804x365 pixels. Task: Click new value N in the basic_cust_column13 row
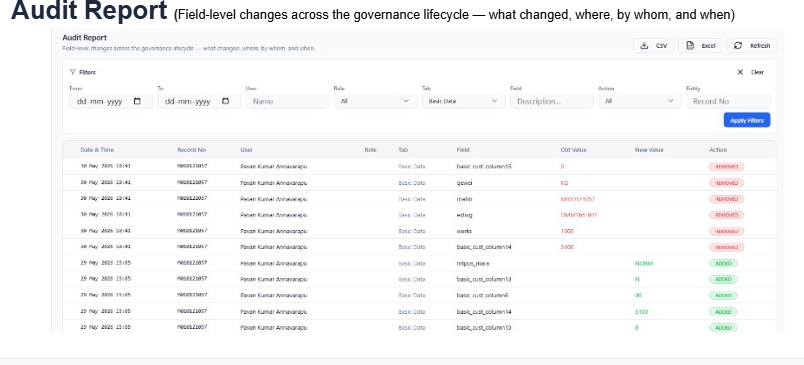point(637,279)
